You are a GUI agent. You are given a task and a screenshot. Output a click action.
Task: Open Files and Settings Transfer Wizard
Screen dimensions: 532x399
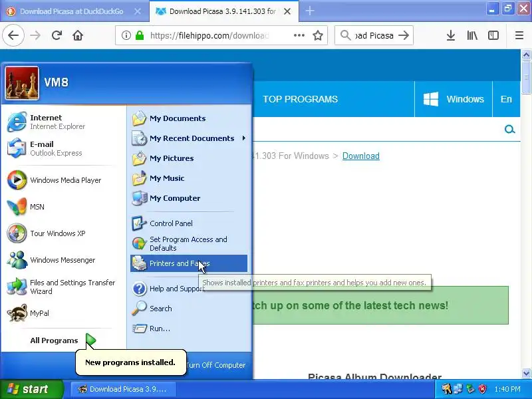click(x=63, y=287)
